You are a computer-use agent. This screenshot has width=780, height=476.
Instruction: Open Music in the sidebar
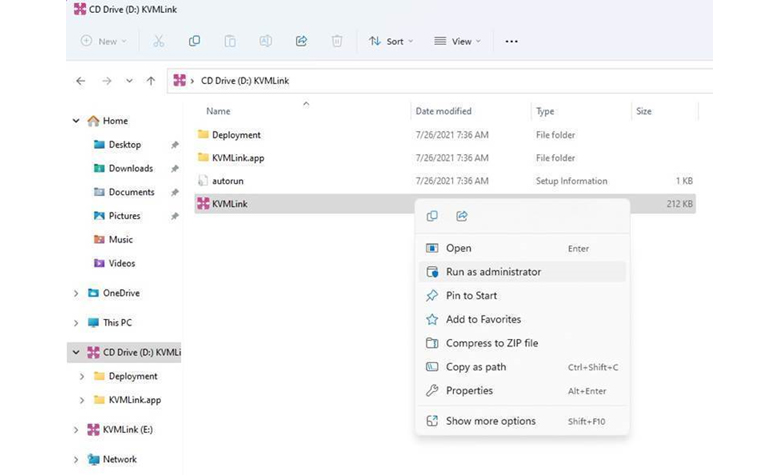pyautogui.click(x=120, y=240)
